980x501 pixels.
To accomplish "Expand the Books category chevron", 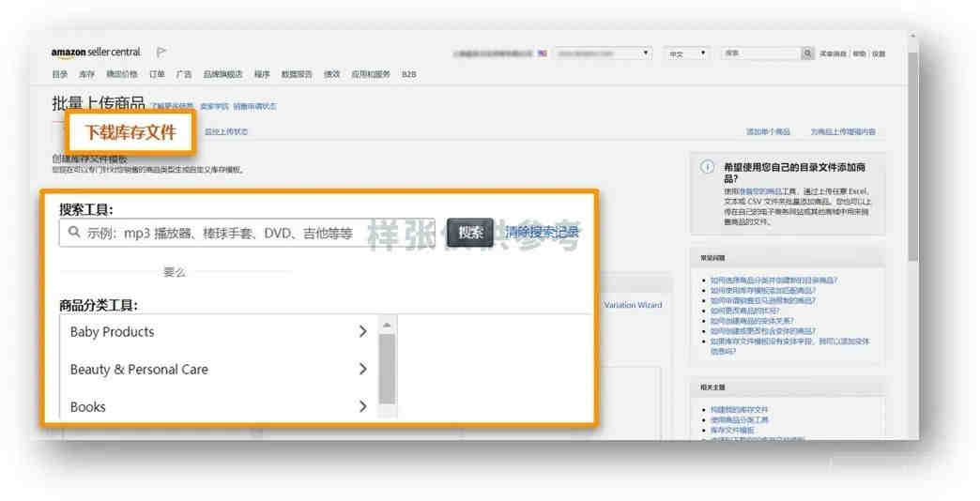I will pos(362,406).
